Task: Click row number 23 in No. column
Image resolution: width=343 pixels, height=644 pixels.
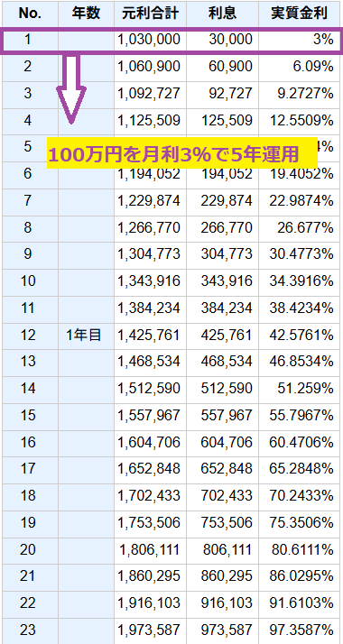Action: [x=30, y=630]
